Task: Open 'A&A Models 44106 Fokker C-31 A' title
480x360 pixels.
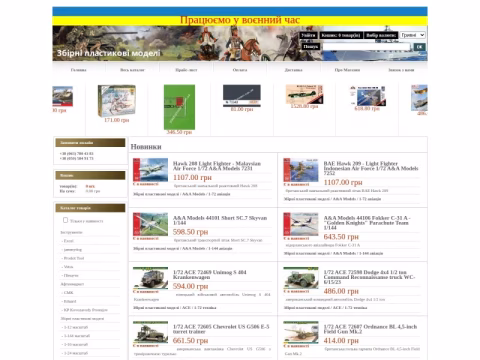Action: click(x=367, y=223)
